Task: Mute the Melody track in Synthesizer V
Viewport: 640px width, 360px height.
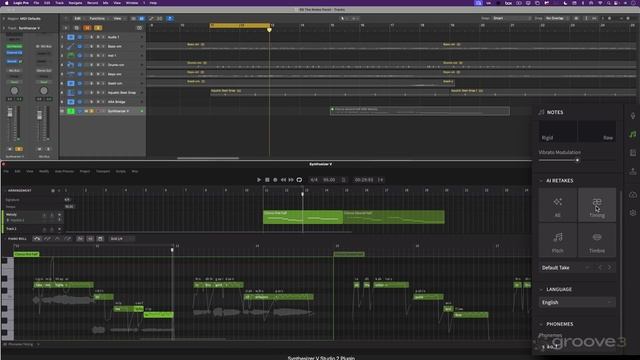Action: 44,215
